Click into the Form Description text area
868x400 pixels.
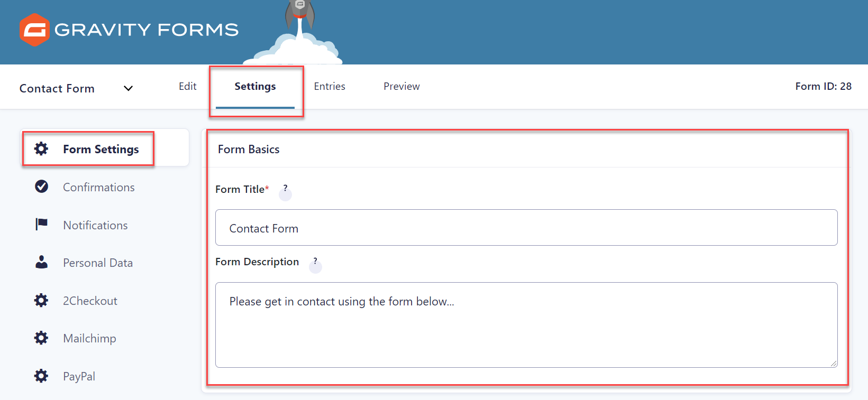click(x=526, y=325)
